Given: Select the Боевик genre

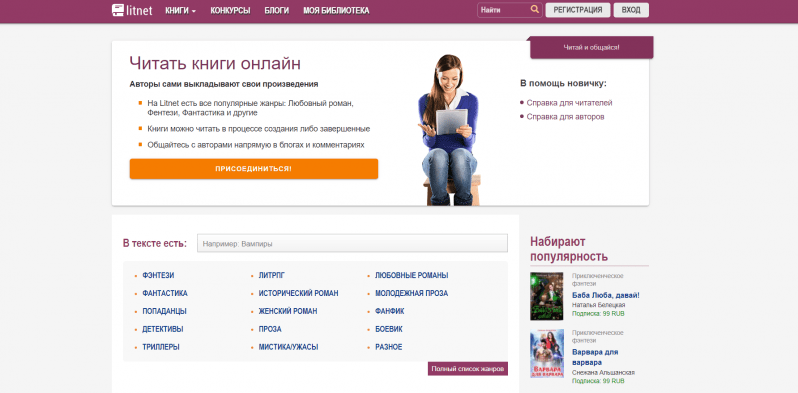Looking at the screenshot, I should pos(389,329).
